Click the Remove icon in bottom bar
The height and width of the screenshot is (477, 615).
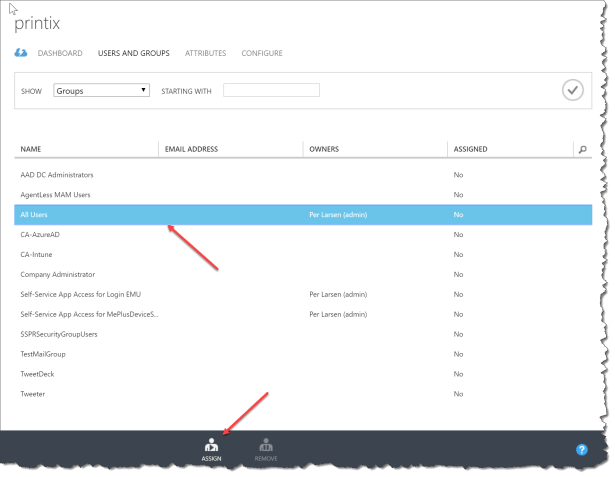pyautogui.click(x=266, y=449)
